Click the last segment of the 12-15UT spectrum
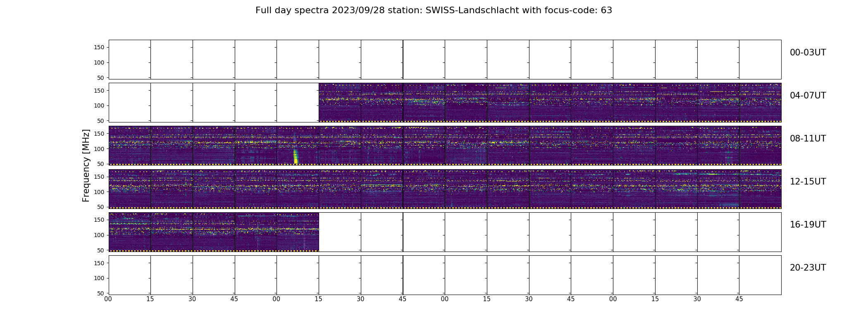868x331 pixels. [760, 189]
